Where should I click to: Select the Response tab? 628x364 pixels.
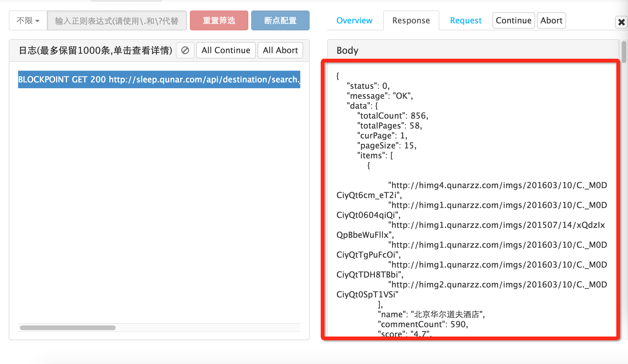pyautogui.click(x=411, y=20)
